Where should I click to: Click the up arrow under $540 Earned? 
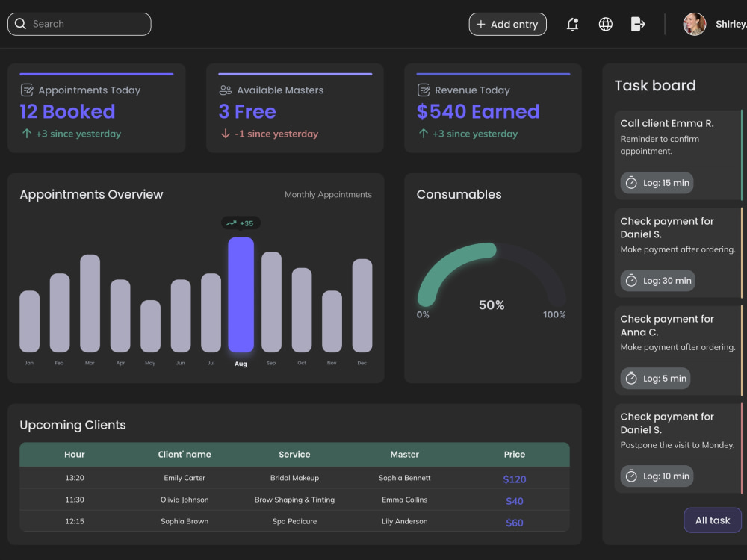423,134
